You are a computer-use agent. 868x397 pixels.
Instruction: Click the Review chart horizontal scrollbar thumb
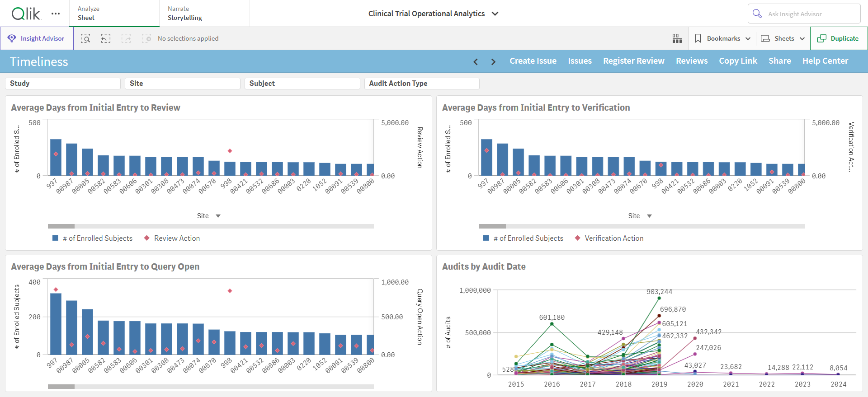(61, 226)
